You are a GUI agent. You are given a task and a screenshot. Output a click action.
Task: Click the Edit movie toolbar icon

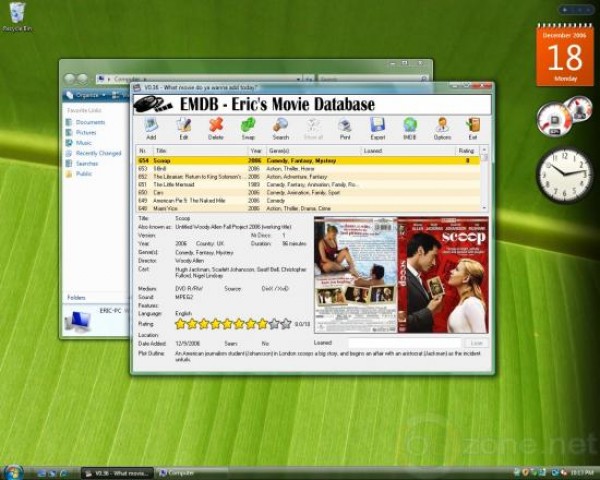pyautogui.click(x=183, y=125)
